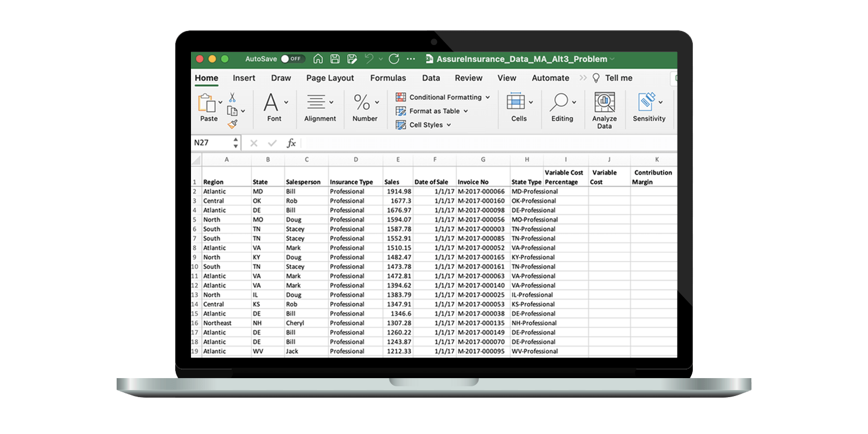Screen dimensions: 868x434
Task: Select column E header
Action: (x=398, y=159)
